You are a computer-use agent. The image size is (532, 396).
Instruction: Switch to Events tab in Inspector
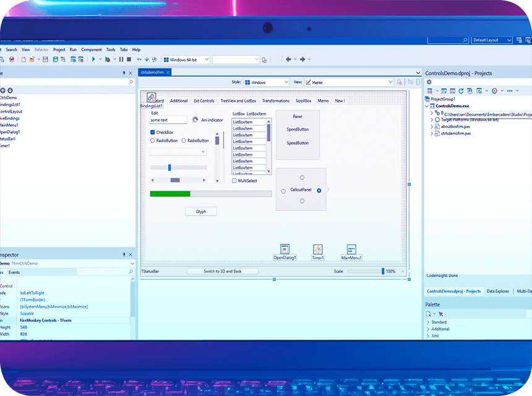pos(14,272)
